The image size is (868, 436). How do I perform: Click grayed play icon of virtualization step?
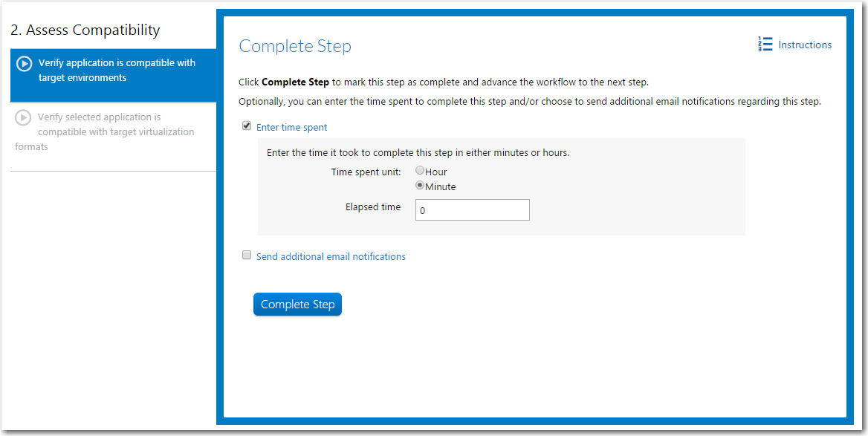(23, 118)
